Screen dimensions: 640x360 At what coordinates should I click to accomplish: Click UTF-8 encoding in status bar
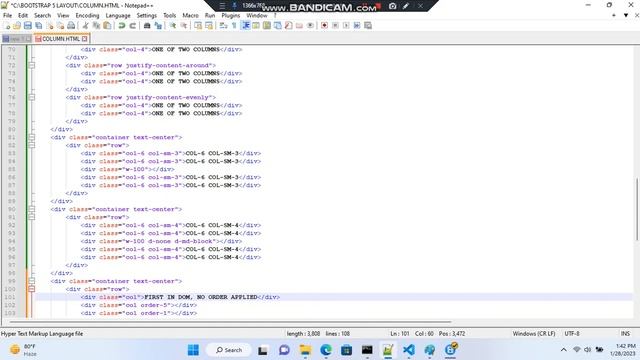pos(572,333)
